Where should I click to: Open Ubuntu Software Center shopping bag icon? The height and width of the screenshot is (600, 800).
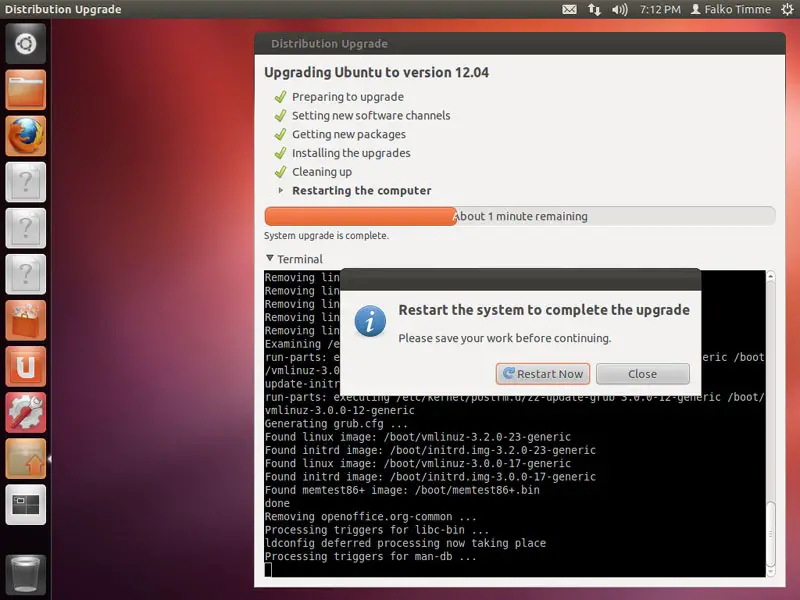pyautogui.click(x=26, y=320)
